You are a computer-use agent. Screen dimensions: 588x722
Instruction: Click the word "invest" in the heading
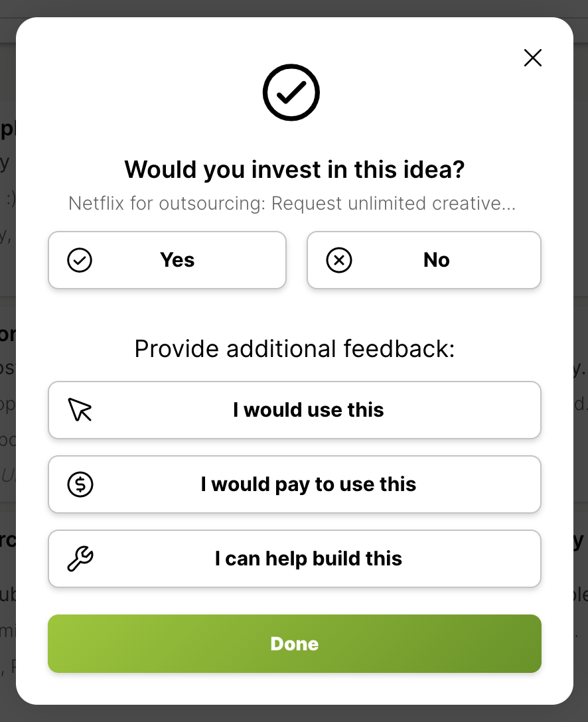pos(283,169)
